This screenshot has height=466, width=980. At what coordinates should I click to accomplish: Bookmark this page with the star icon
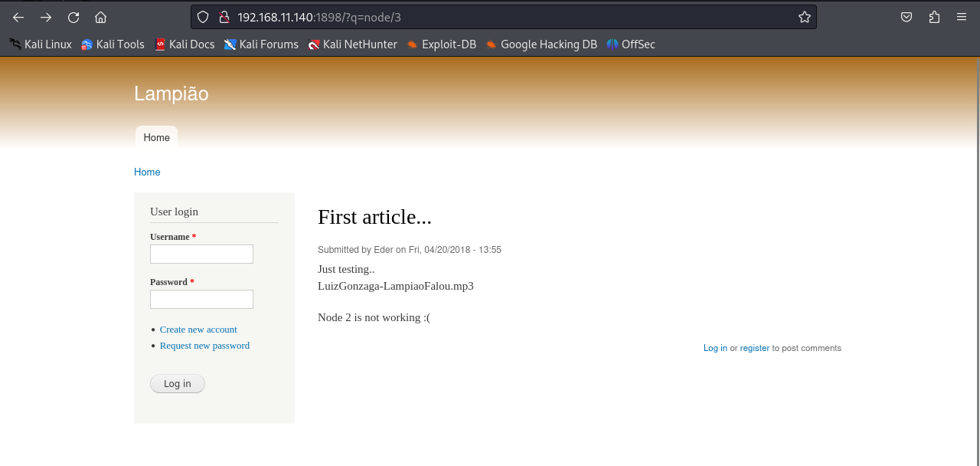coord(804,17)
